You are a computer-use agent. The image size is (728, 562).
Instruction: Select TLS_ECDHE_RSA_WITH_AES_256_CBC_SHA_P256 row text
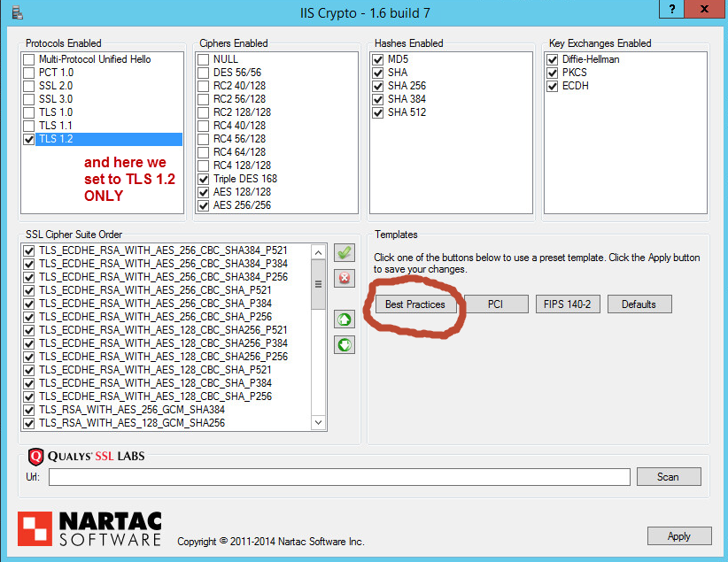click(156, 317)
